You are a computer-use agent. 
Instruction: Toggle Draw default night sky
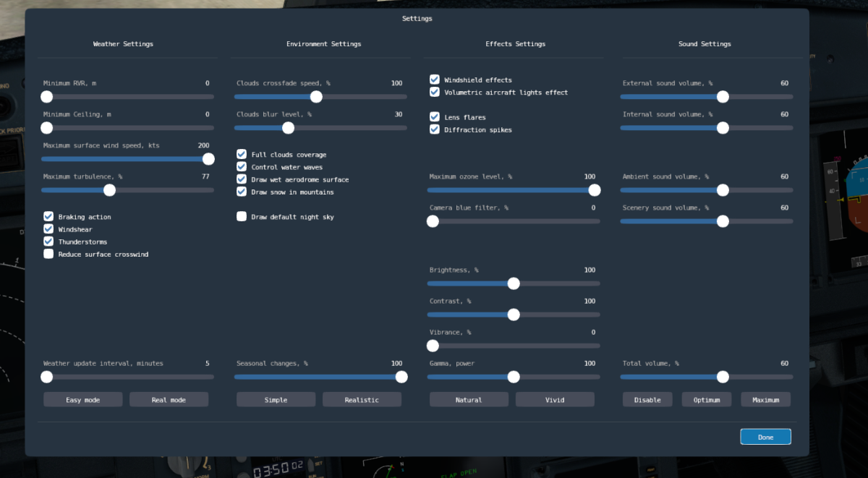point(242,216)
